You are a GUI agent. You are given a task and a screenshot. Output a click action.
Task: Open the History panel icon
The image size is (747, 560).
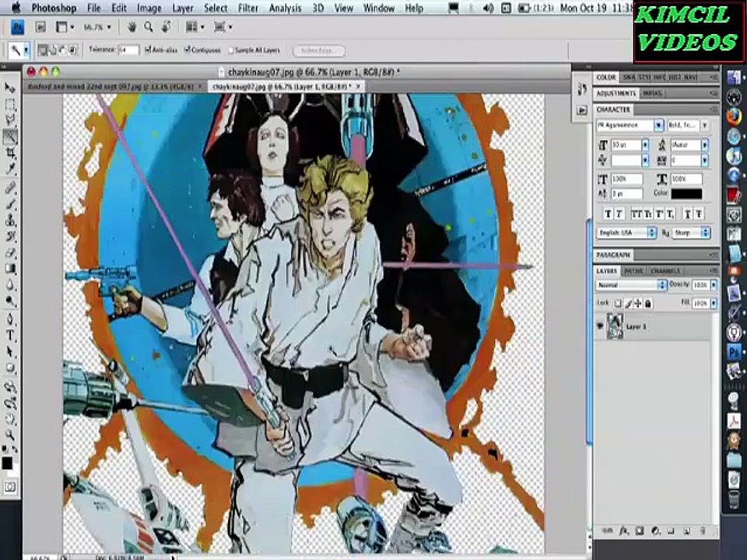coord(582,89)
